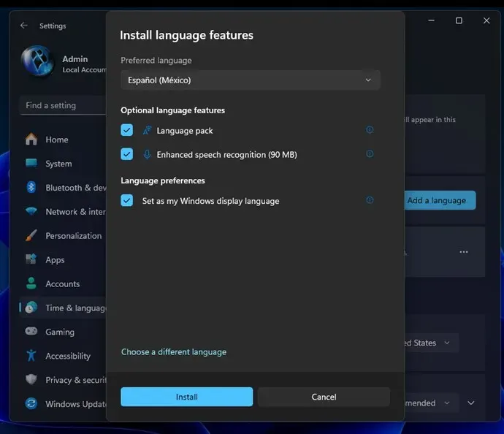The width and height of the screenshot is (504, 434).
Task: Select Apps label in sidebar
Action: pyautogui.click(x=55, y=260)
